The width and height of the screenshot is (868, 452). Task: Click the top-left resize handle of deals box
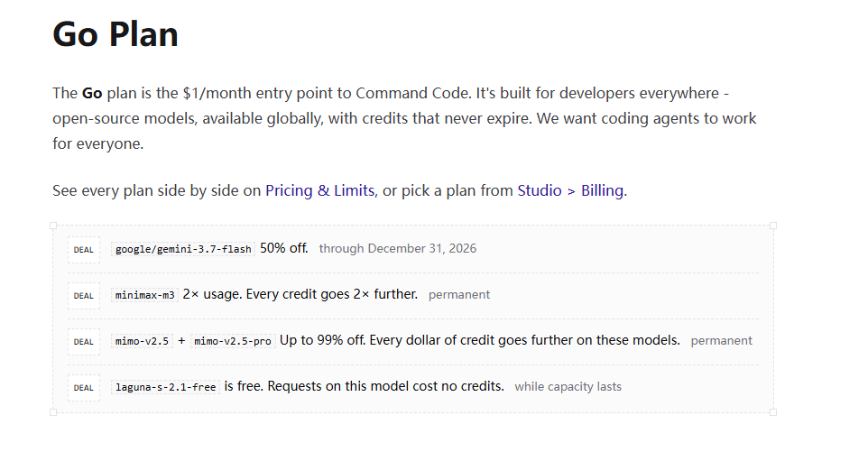coord(53,226)
